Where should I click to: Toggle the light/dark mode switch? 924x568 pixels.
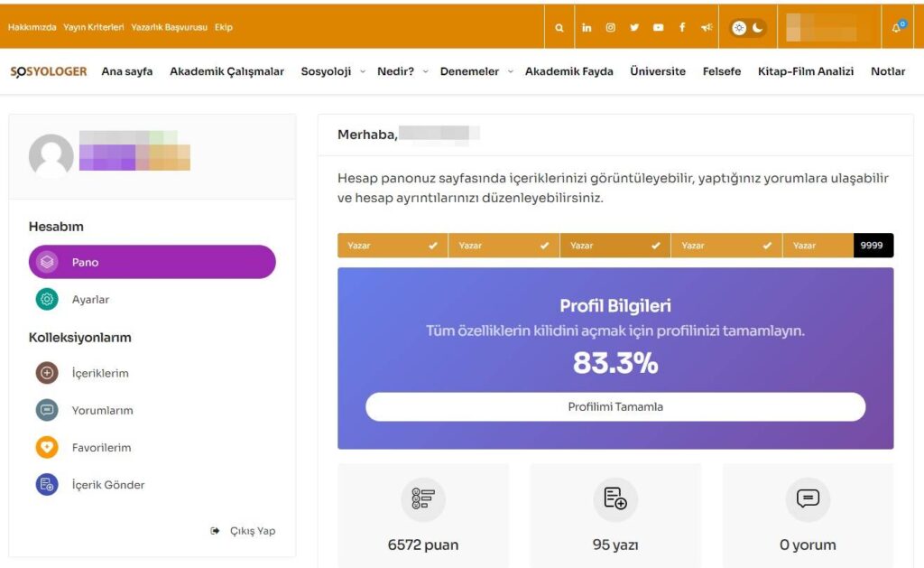pyautogui.click(x=748, y=28)
